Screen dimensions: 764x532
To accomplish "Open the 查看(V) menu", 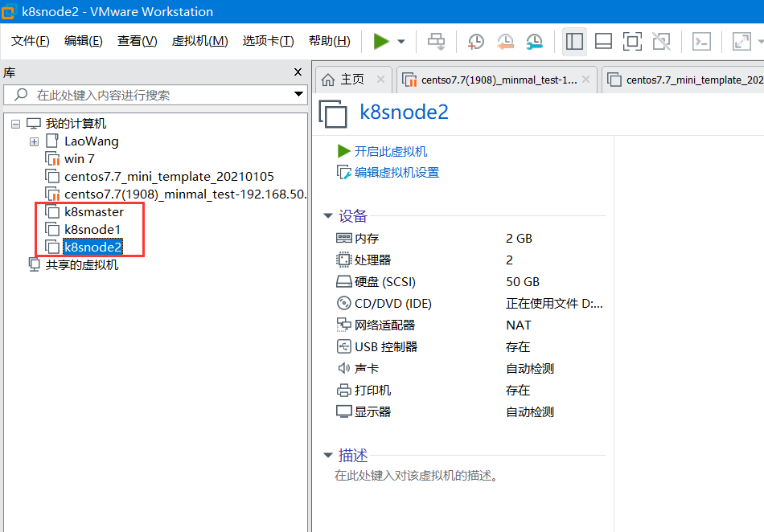I will tap(137, 41).
